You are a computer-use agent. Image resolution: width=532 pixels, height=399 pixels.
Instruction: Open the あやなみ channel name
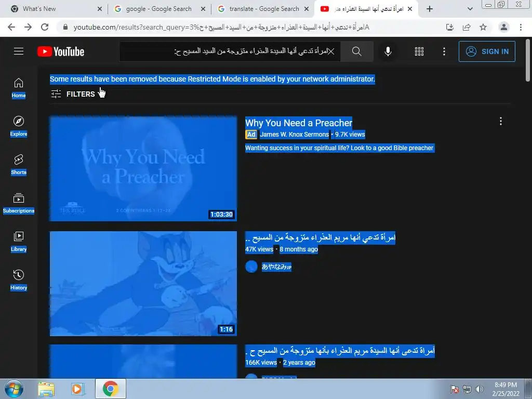coord(276,267)
